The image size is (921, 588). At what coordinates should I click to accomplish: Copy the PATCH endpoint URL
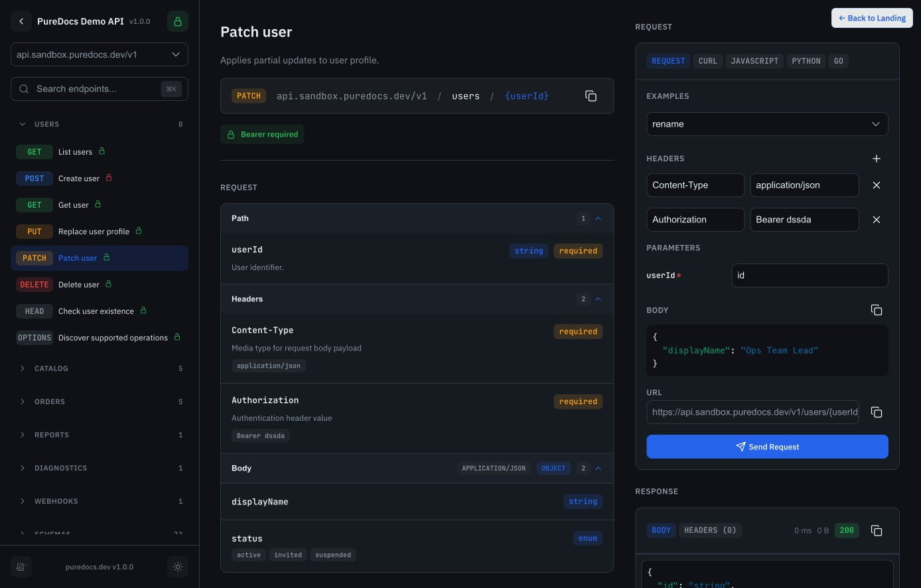click(x=591, y=96)
